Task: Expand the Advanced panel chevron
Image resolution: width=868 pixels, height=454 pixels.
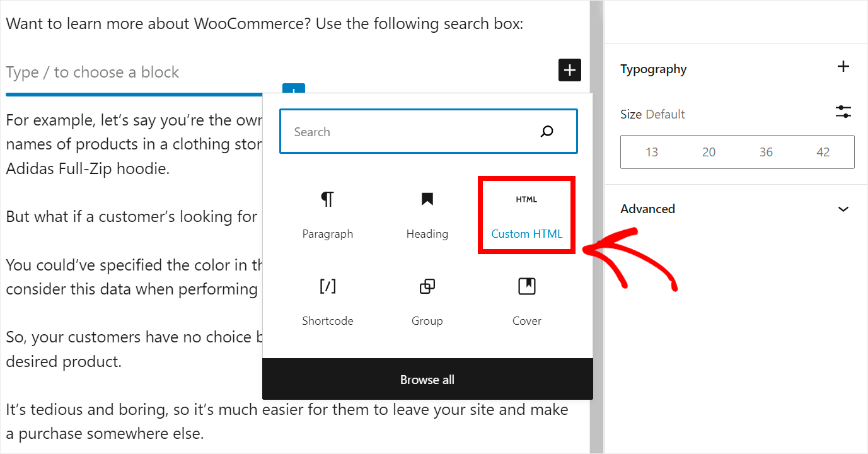Action: (843, 209)
